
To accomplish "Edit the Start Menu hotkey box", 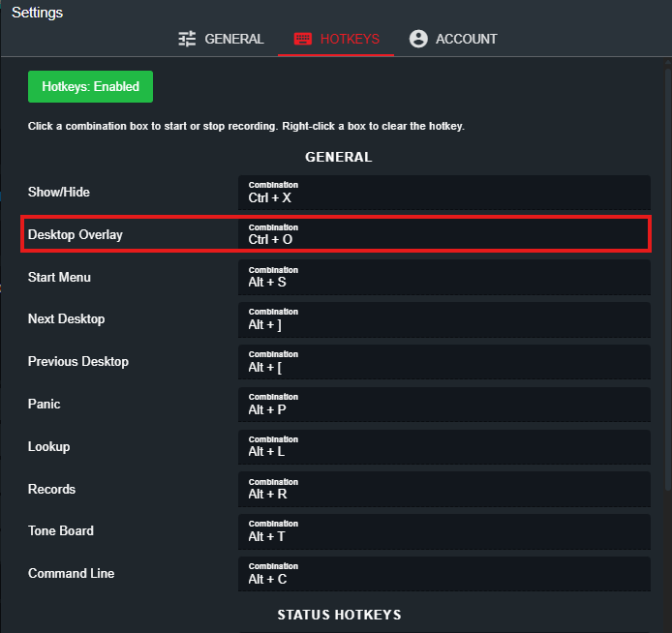I will point(443,278).
